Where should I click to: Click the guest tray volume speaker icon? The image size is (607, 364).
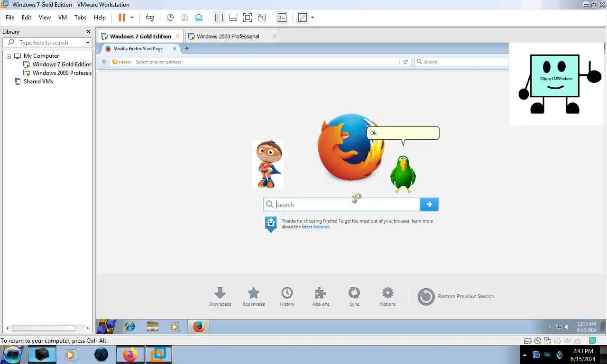click(568, 327)
